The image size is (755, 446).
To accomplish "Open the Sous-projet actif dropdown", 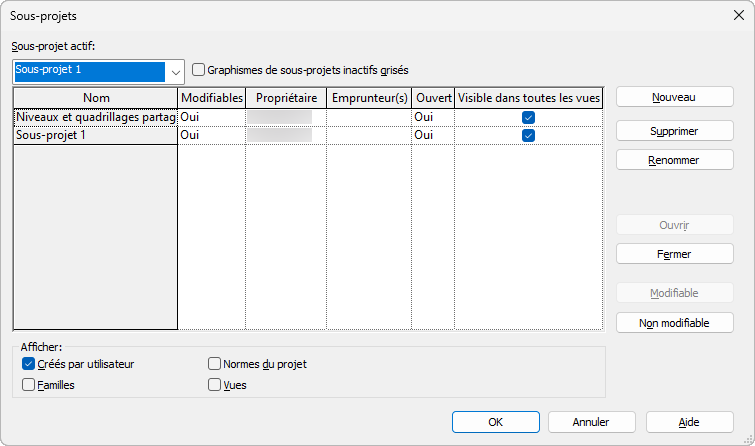I will click(176, 71).
